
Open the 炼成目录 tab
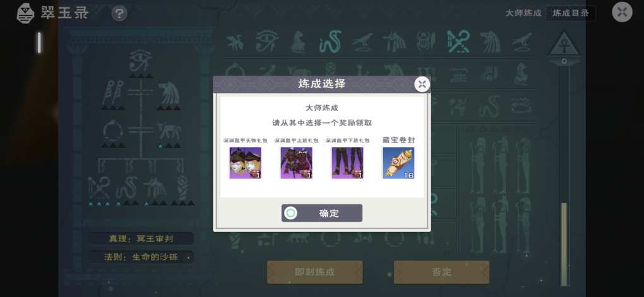pyautogui.click(x=571, y=13)
